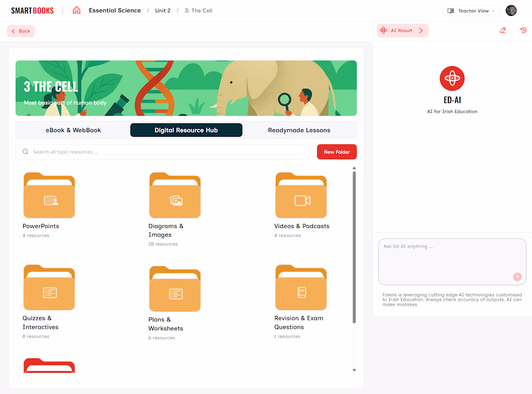Open the Teacher View dropdown
Screen dimensions: 532x394
[x=471, y=11]
